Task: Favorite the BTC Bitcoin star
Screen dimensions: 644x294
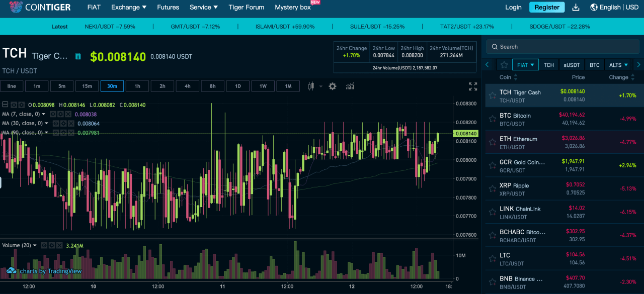Action: 493,119
